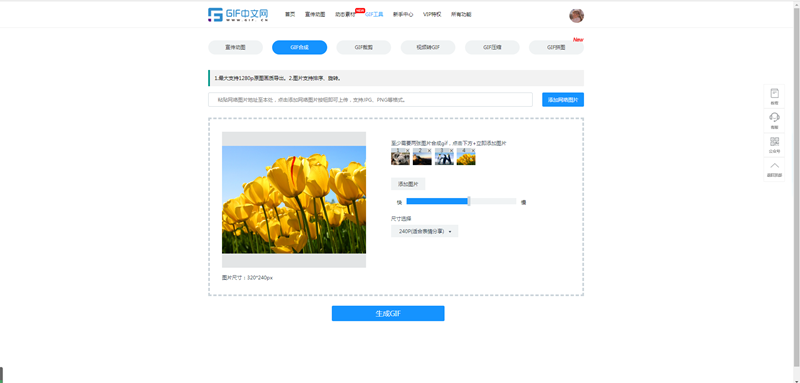The height and width of the screenshot is (383, 800).
Task: Remove thumbnail 1 with its X
Action: pos(408,150)
